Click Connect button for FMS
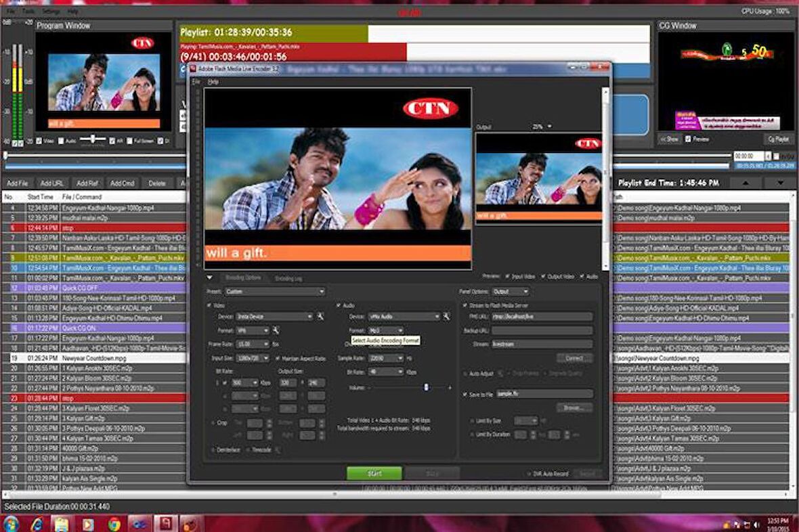The height and width of the screenshot is (532, 799). coord(575,358)
